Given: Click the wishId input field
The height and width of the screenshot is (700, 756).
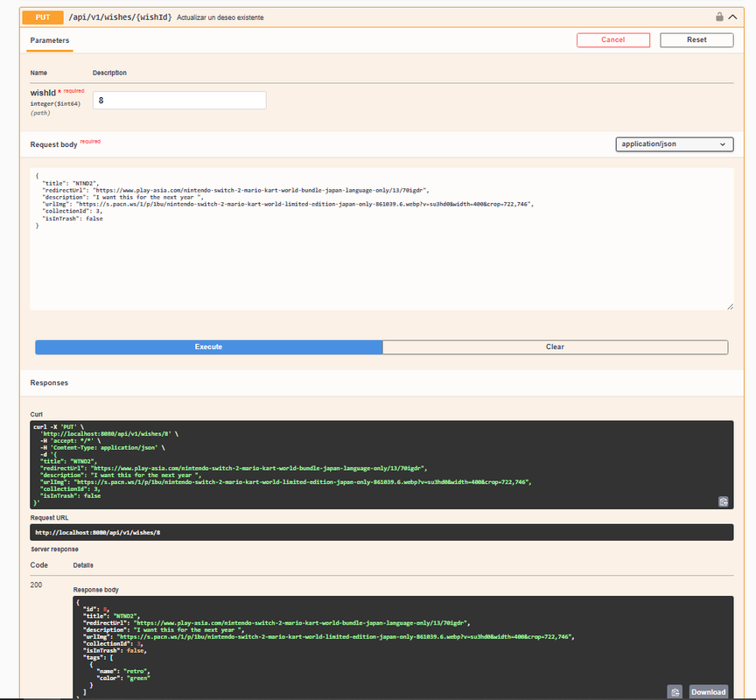Looking at the screenshot, I should (179, 101).
